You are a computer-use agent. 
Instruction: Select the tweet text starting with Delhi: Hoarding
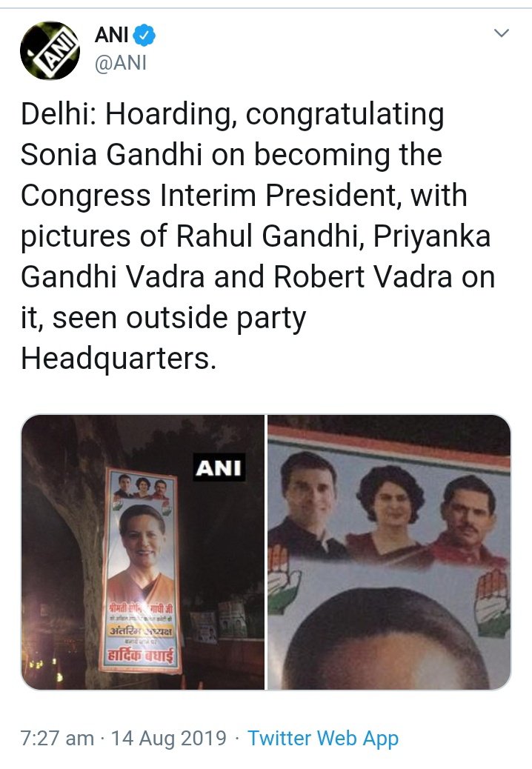click(258, 236)
